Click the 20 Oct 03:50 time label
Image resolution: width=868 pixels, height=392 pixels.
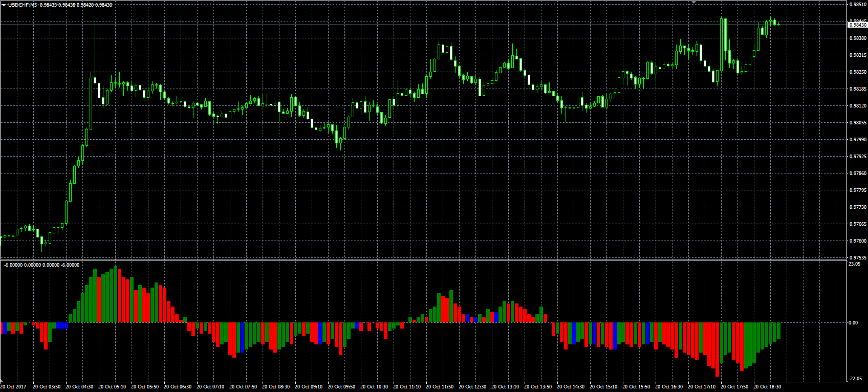point(47,387)
